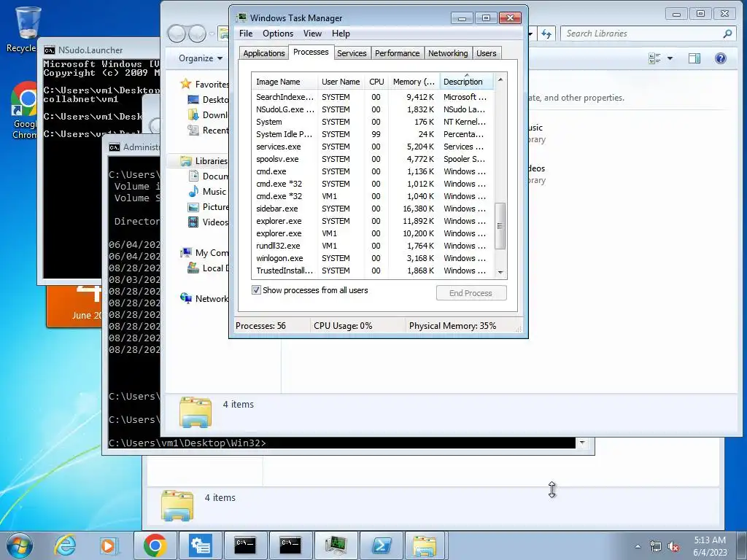Click the cmd window scroll-down arrow
The width and height of the screenshot is (747, 560).
click(x=582, y=443)
